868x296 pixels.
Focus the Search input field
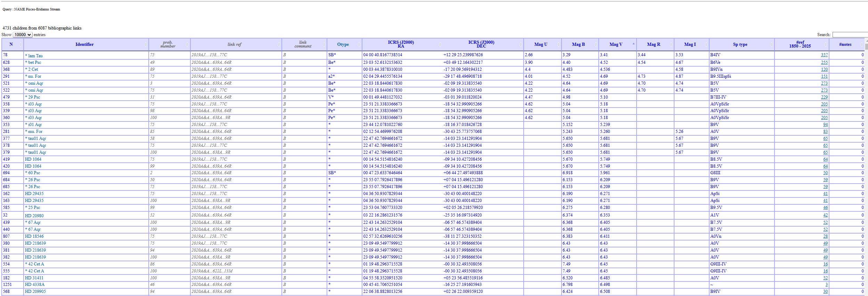coord(850,35)
